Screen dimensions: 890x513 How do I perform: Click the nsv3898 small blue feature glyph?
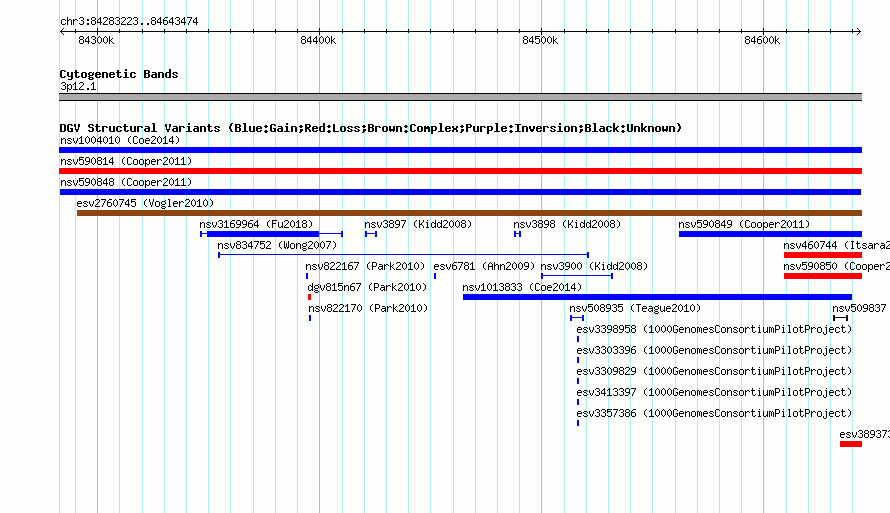pyautogui.click(x=518, y=234)
